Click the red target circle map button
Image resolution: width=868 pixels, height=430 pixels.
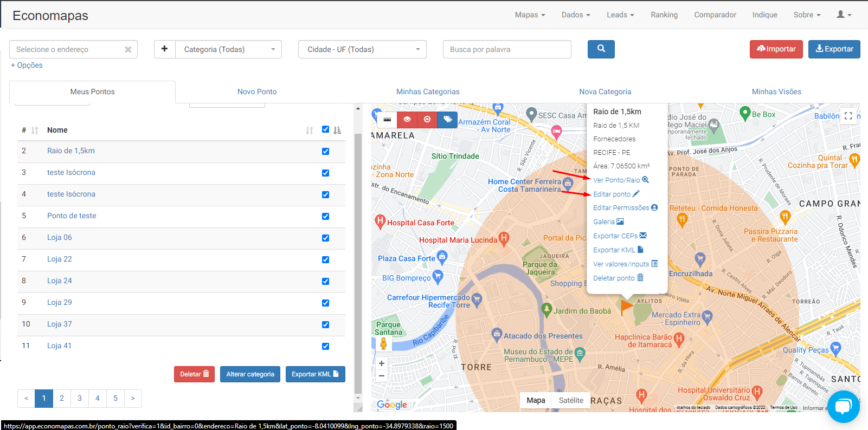pyautogui.click(x=427, y=119)
